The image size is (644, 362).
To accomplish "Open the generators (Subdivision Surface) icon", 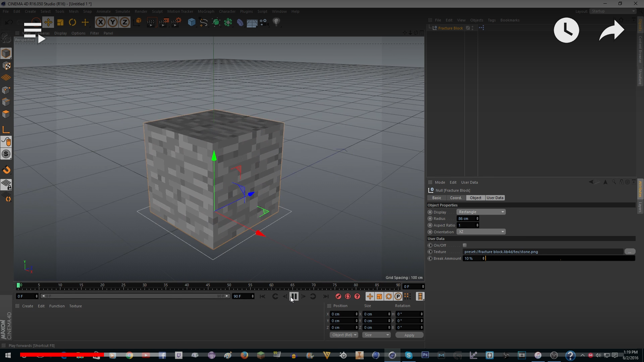I will (216, 22).
